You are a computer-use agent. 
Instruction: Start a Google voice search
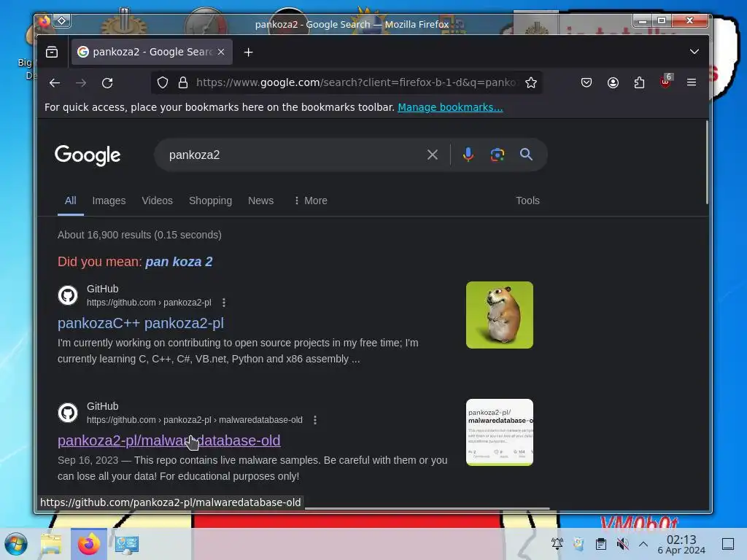pyautogui.click(x=468, y=155)
